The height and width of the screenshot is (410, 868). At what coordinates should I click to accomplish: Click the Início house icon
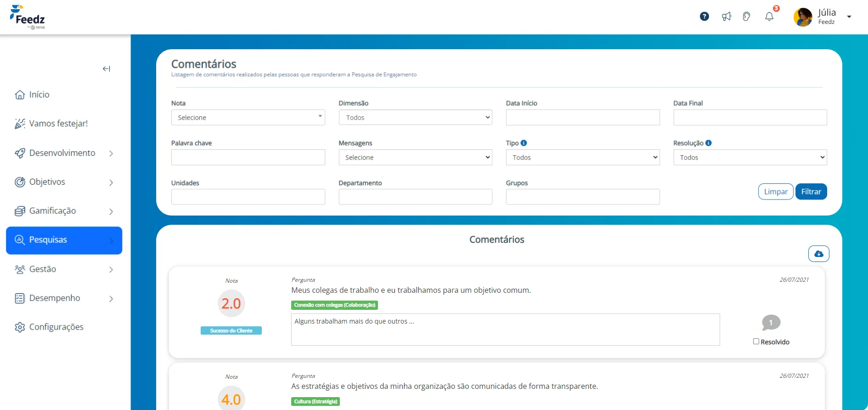pyautogui.click(x=20, y=95)
